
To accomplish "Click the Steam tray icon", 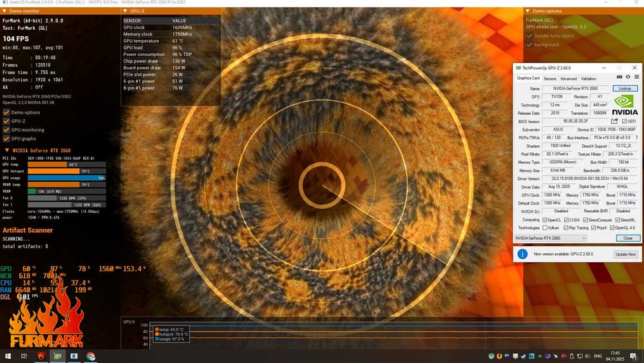I will tap(523, 356).
